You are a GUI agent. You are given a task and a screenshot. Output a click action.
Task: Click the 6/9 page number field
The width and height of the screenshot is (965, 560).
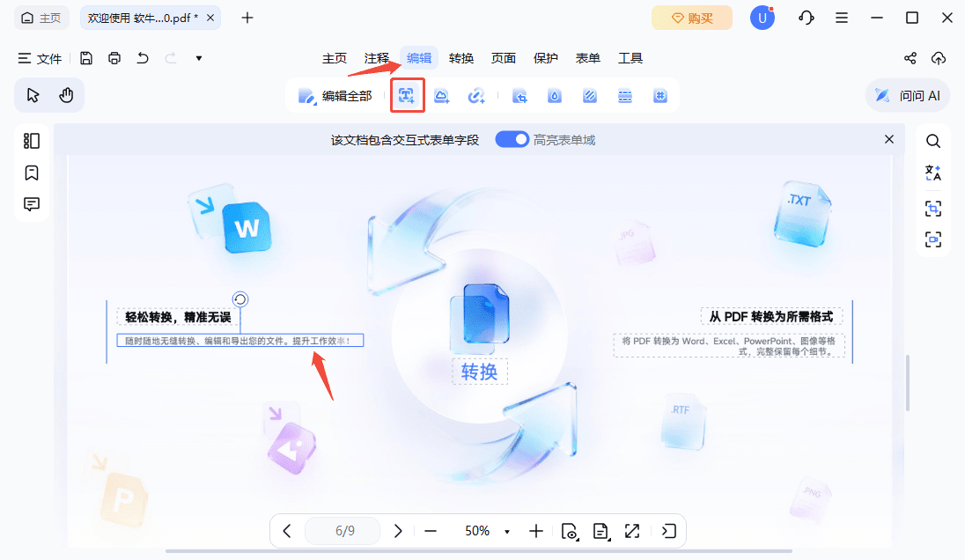[x=344, y=531]
